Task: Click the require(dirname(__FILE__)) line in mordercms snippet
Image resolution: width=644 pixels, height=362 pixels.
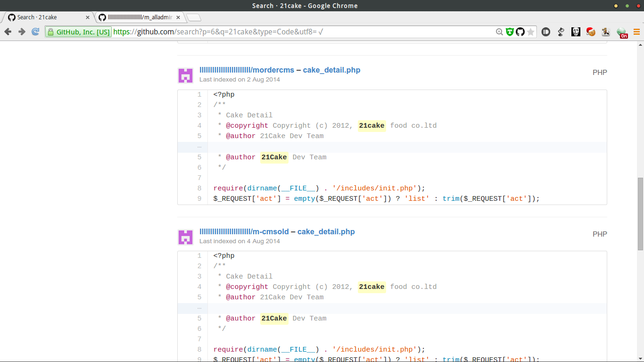Action: [319, 189]
